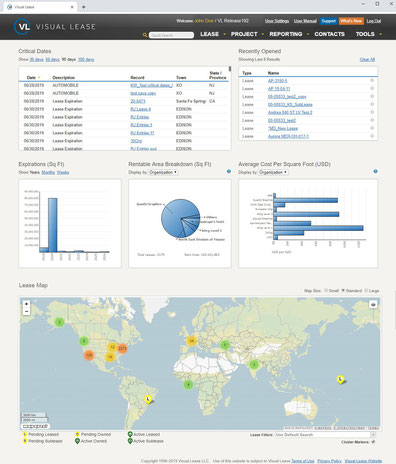
Task: Toggle the Cluster Markers checkbox
Action: [373, 442]
